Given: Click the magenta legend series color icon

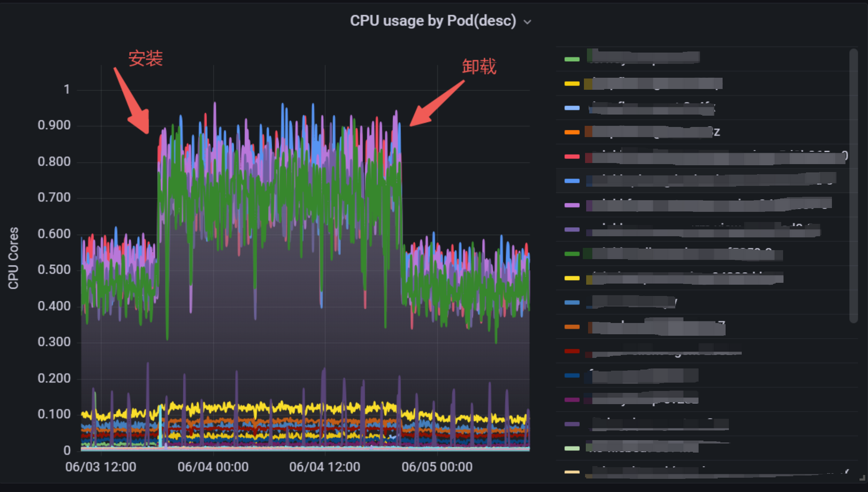Looking at the screenshot, I should (x=572, y=400).
